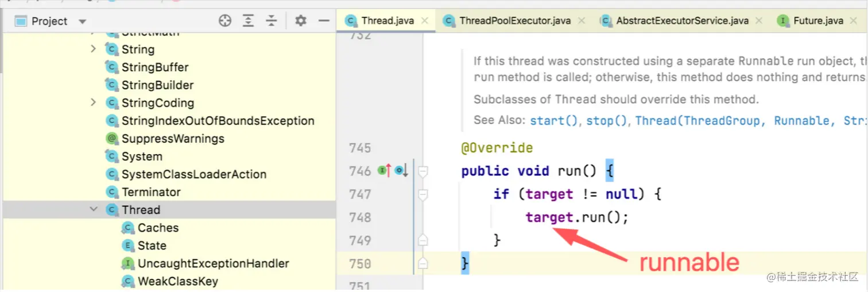Select StringBuffer in the project tree
The width and height of the screenshot is (868, 292).
click(155, 67)
